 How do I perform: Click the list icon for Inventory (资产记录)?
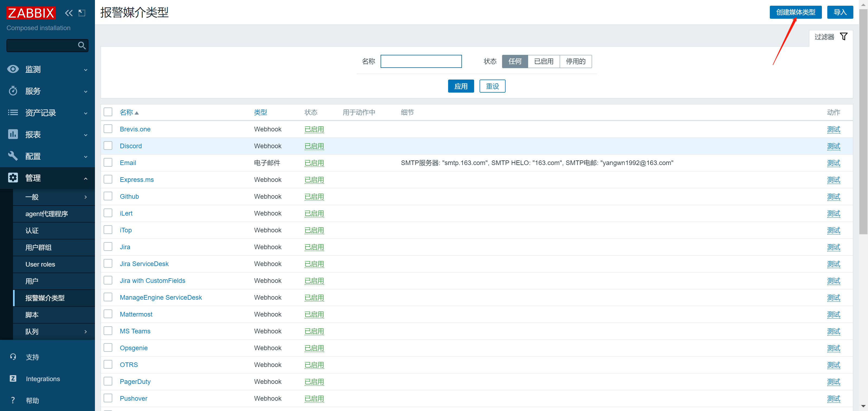click(13, 112)
